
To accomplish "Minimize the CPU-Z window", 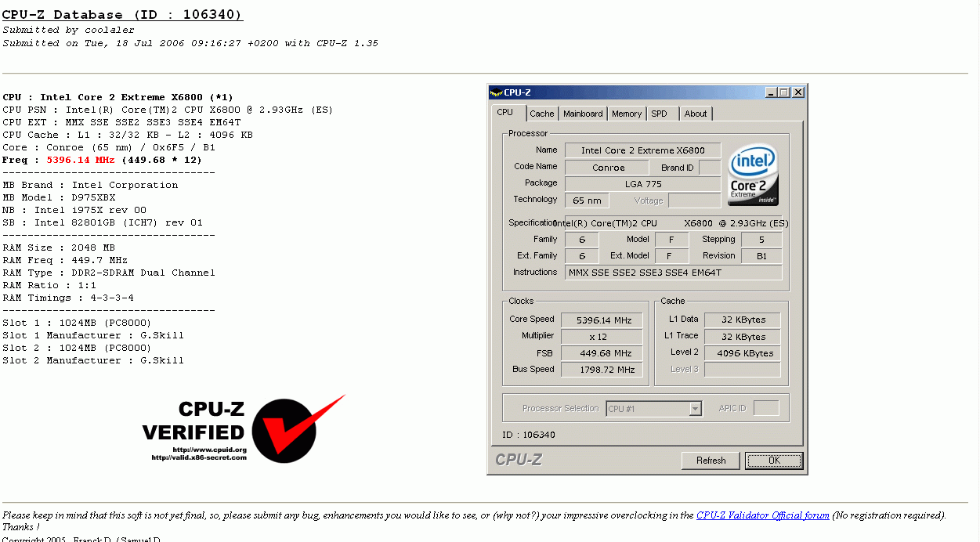I will pyautogui.click(x=772, y=92).
